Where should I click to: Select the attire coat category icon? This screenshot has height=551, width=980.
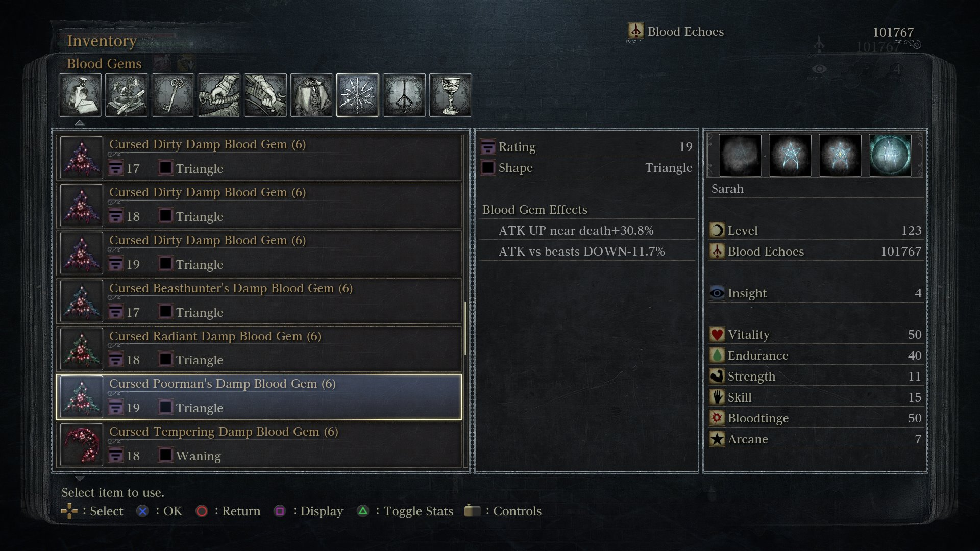[x=312, y=95]
